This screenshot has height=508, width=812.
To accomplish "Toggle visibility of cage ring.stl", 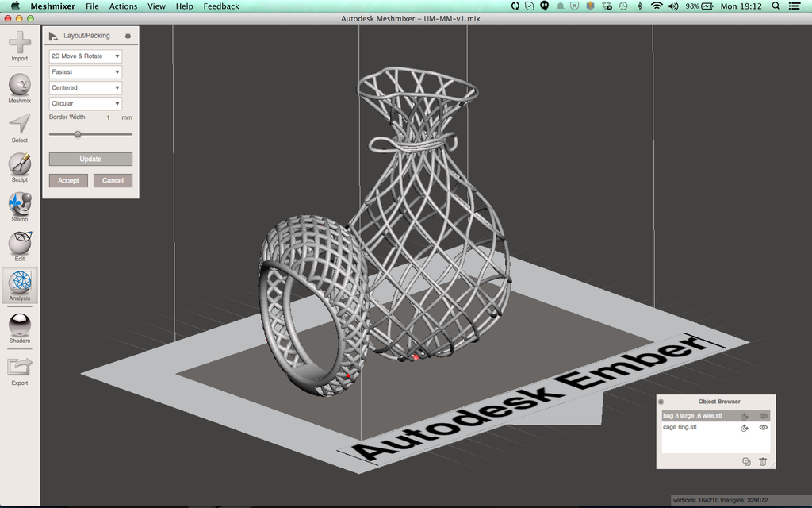I will coord(763,428).
